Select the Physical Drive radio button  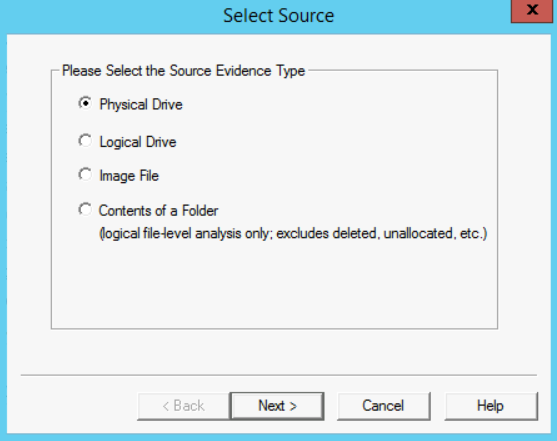tap(85, 103)
